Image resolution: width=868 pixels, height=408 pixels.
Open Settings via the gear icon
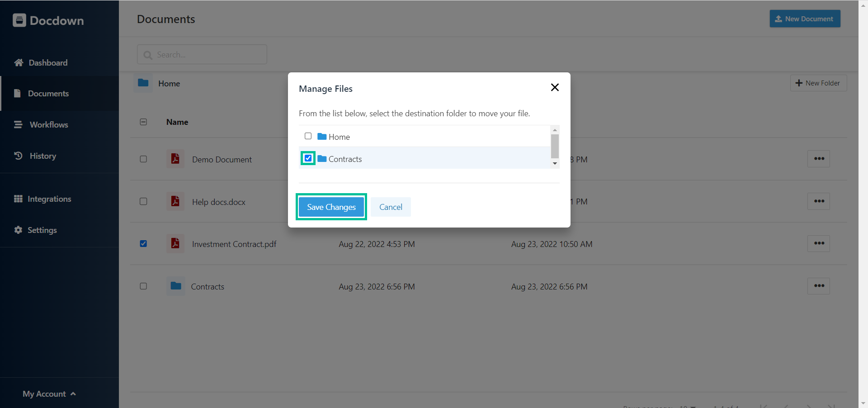[x=19, y=230]
